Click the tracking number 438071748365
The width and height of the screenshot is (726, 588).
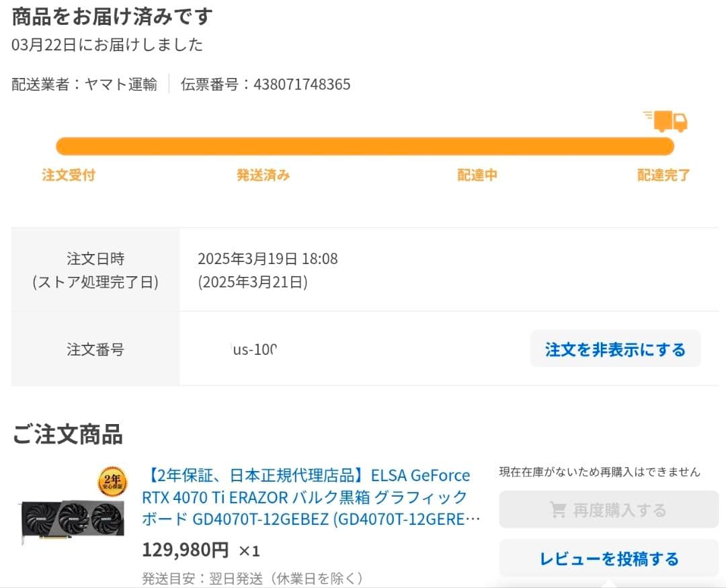click(302, 84)
